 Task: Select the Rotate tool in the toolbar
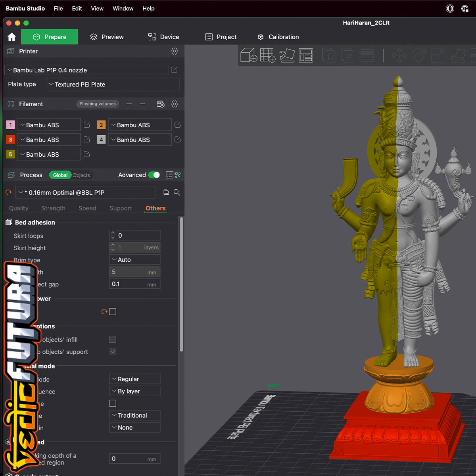coord(419,56)
